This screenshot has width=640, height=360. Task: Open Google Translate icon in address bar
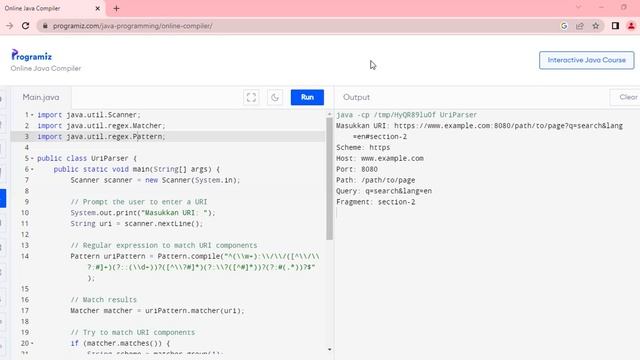tap(564, 26)
